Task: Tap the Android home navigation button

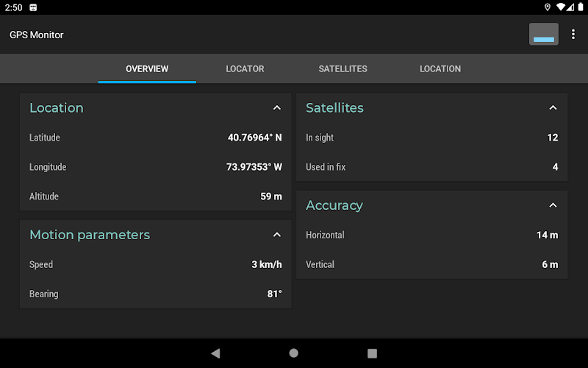Action: point(293,353)
